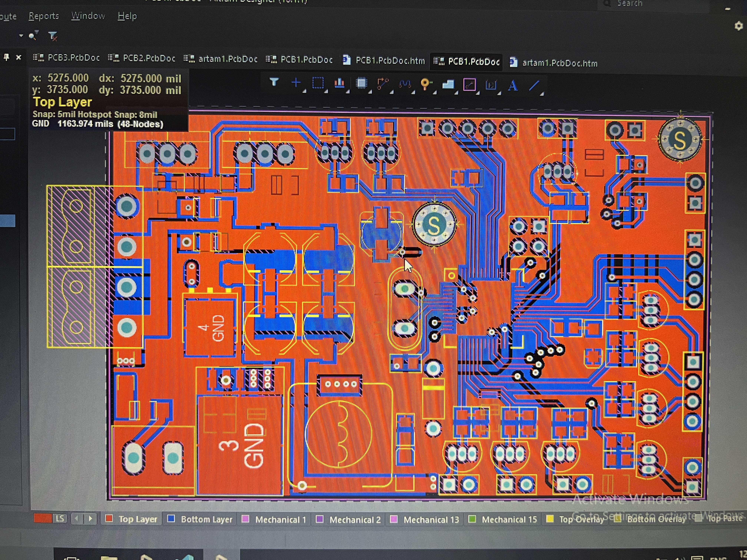747x560 pixels.
Task: Expand the place component tool options
Action: (x=370, y=92)
